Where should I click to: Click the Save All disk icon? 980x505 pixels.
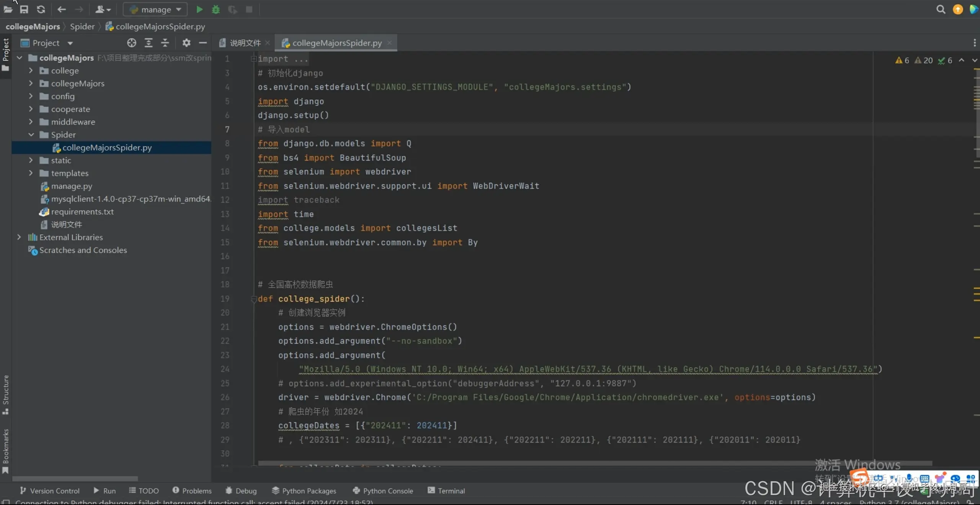(x=24, y=10)
